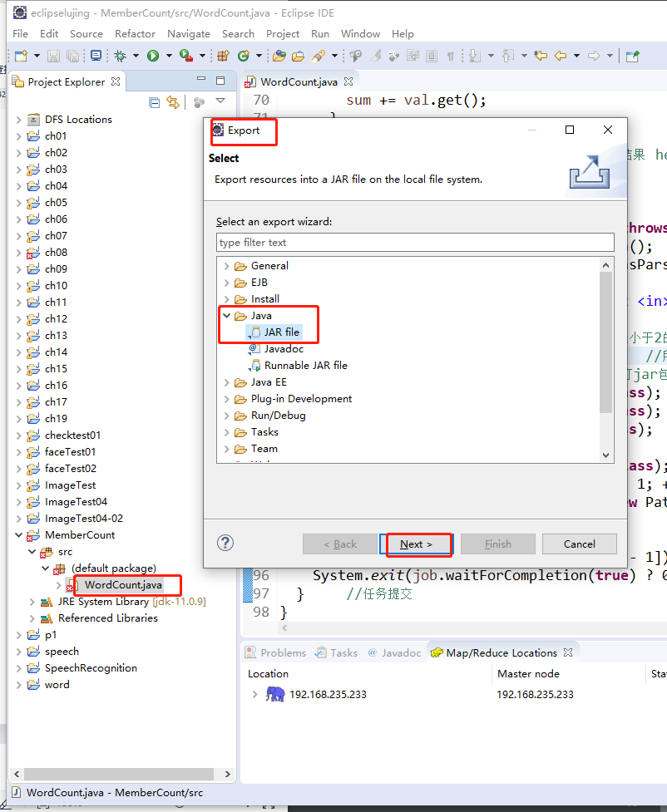This screenshot has height=812, width=667.
Task: Minimize the Project Explorer view
Action: tap(201, 79)
